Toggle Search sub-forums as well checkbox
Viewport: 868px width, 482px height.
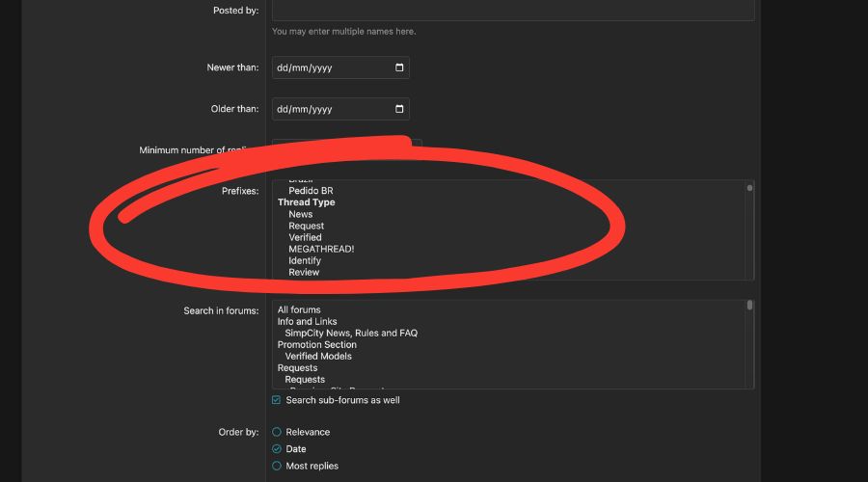pyautogui.click(x=276, y=399)
